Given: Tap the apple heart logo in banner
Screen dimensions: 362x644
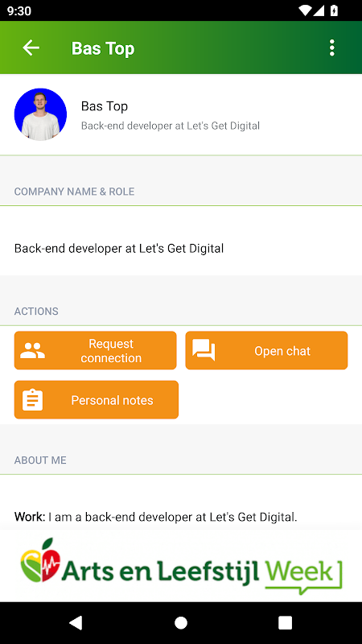Looking at the screenshot, I should point(40,560).
